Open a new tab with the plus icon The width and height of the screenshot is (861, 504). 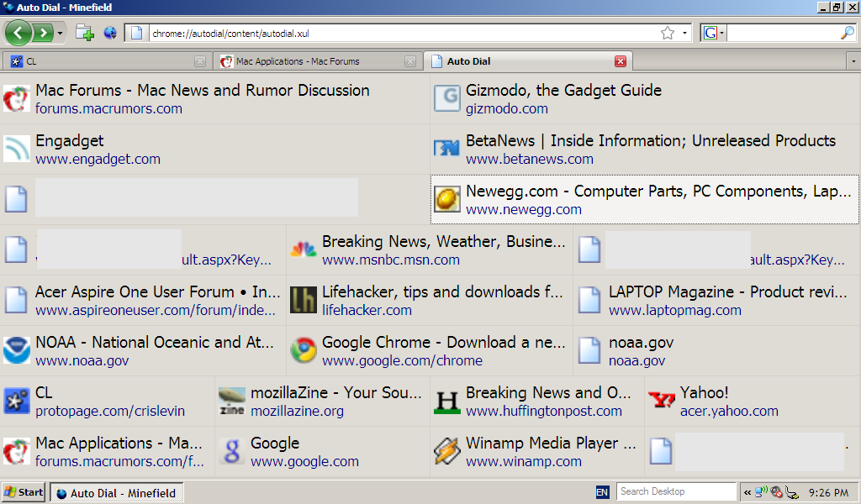[x=84, y=33]
